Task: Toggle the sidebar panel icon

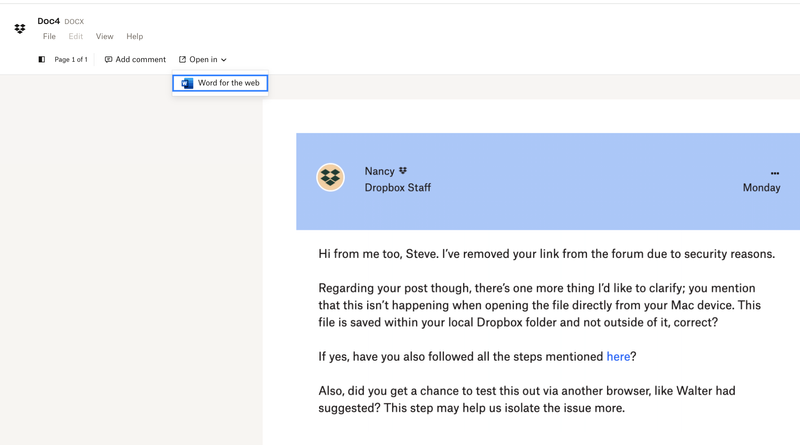Action: 41,60
